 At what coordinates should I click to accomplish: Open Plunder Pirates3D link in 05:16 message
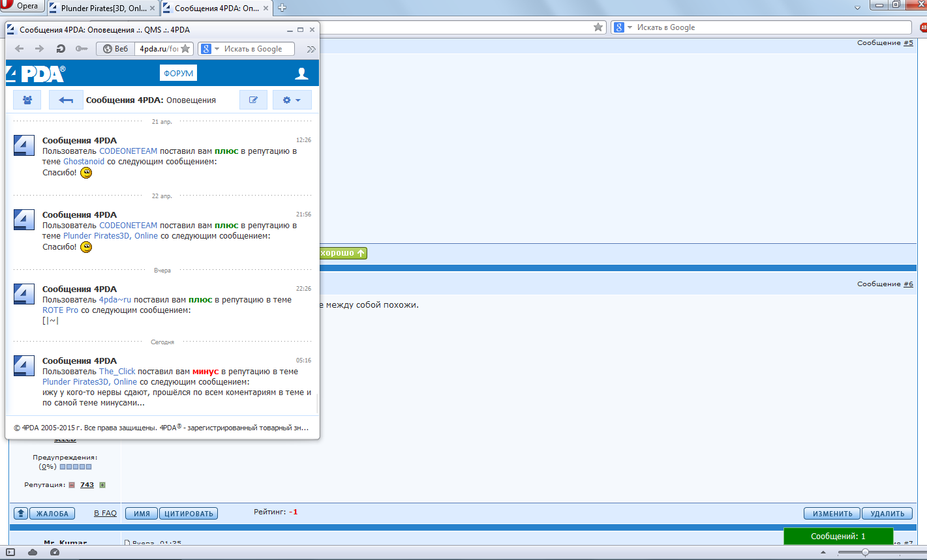pyautogui.click(x=90, y=382)
